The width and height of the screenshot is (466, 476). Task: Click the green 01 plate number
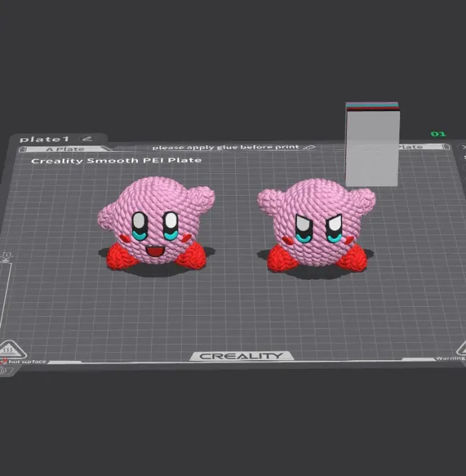tap(438, 134)
